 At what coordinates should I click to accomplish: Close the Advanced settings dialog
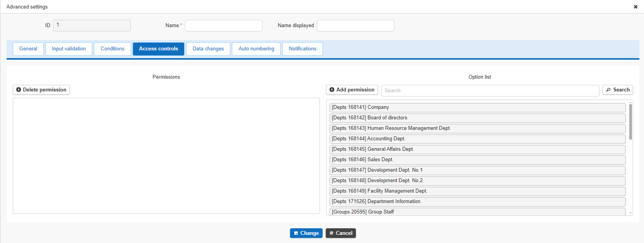(x=635, y=7)
